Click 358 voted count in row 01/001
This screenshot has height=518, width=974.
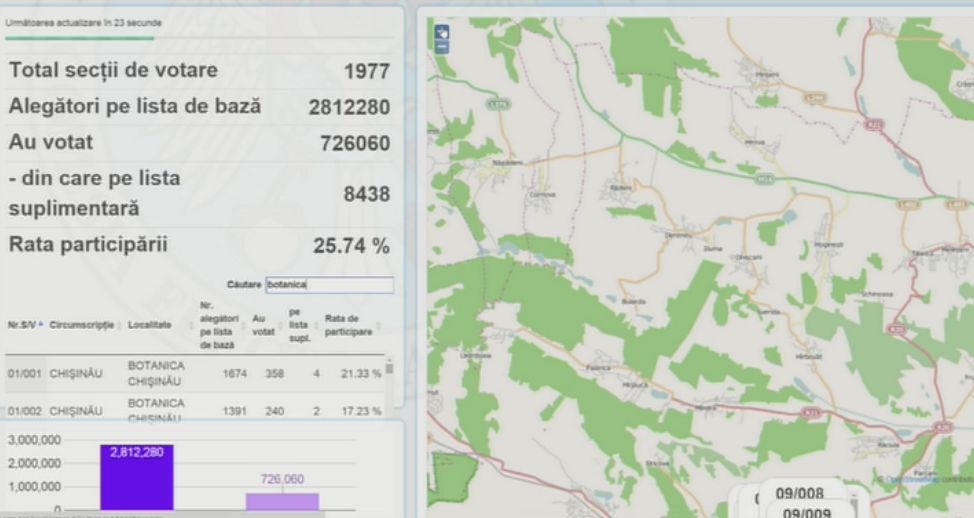point(275,373)
